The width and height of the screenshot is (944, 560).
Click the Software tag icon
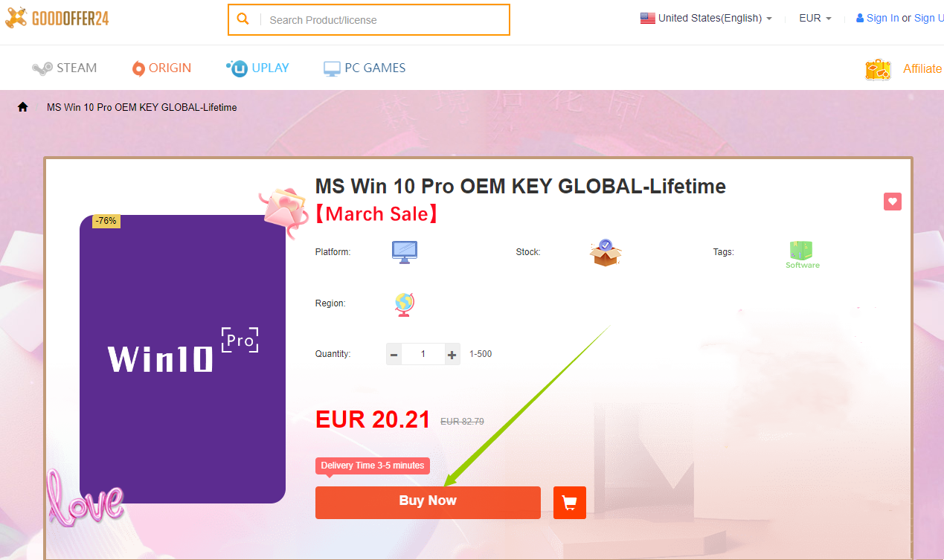(802, 254)
